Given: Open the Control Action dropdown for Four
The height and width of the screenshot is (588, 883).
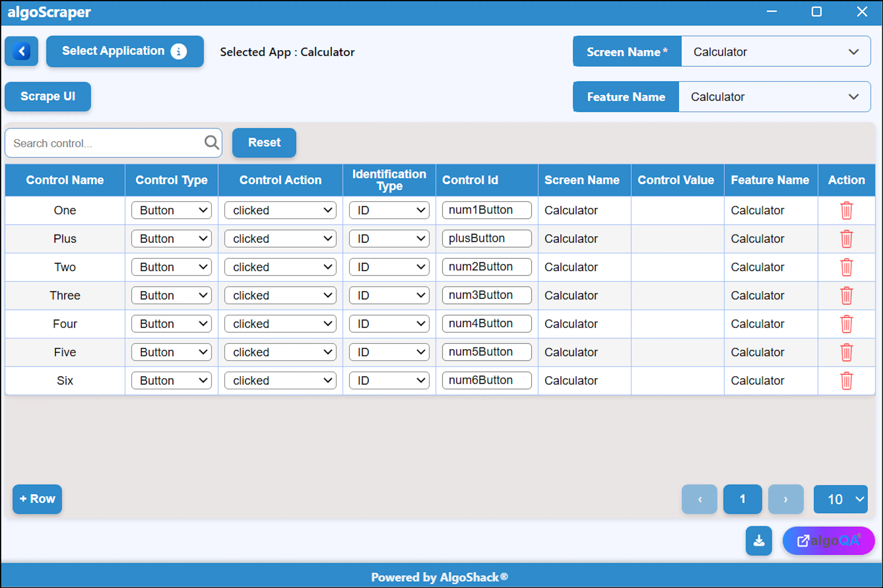Looking at the screenshot, I should pos(281,324).
